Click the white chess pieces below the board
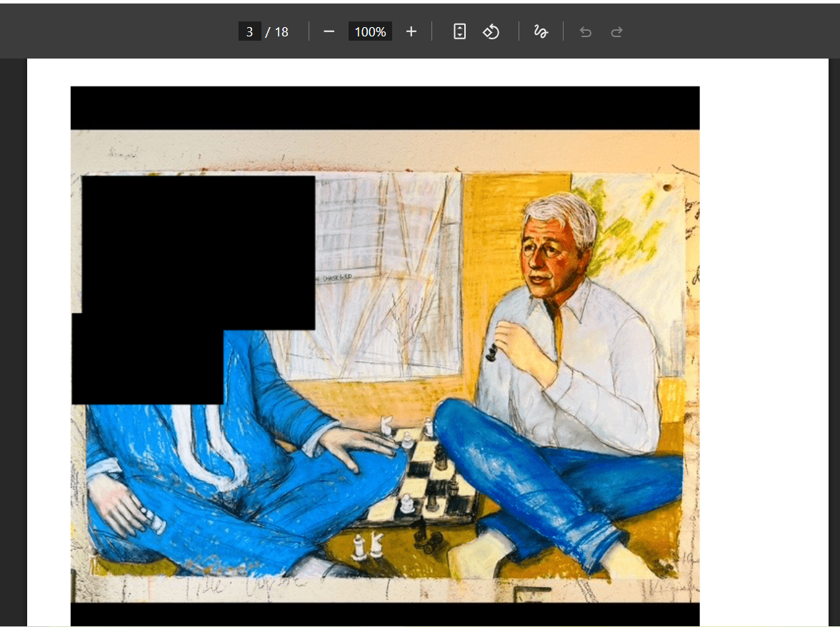 tap(366, 547)
